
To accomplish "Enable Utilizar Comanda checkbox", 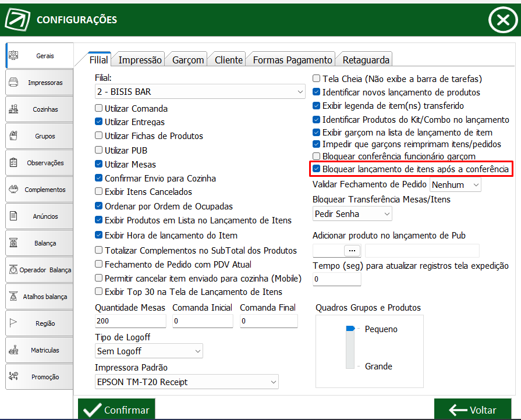I will (x=99, y=108).
